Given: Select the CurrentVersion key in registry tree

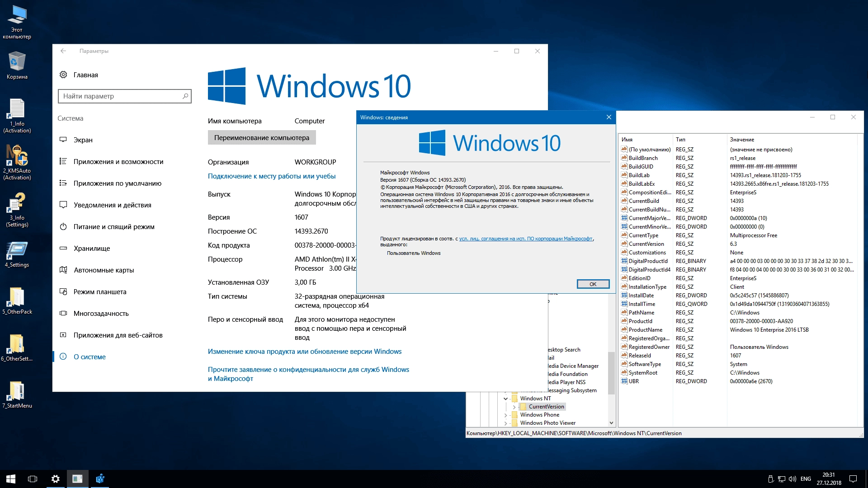Looking at the screenshot, I should (x=546, y=407).
